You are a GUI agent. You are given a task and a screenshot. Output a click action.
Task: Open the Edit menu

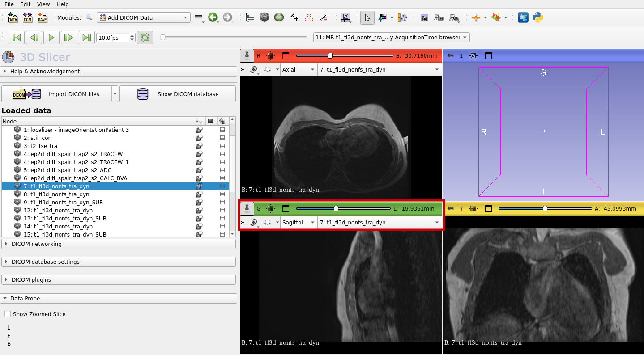pyautogui.click(x=25, y=4)
